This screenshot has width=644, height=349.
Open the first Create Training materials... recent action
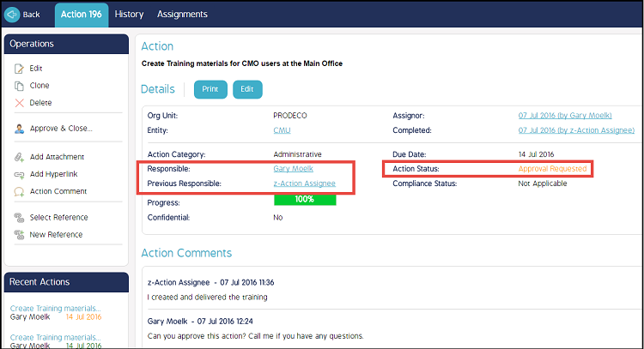(x=56, y=309)
